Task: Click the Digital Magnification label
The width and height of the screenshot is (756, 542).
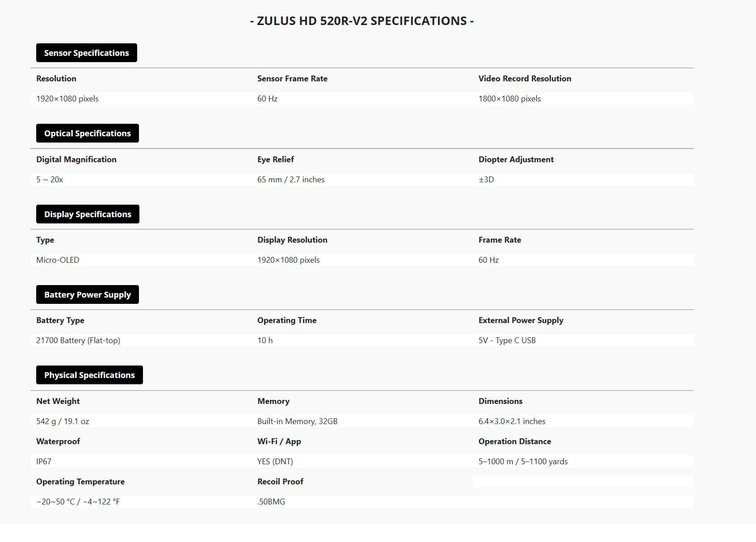Action: pos(76,160)
